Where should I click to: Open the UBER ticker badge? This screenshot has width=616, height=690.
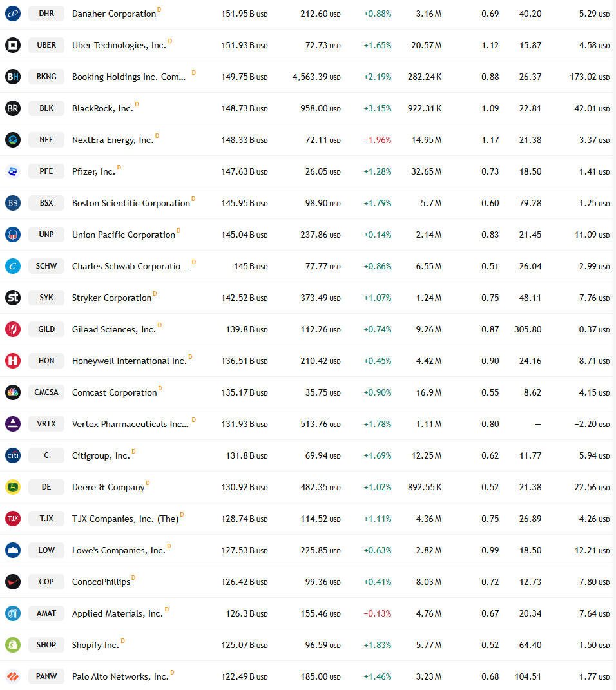(46, 45)
